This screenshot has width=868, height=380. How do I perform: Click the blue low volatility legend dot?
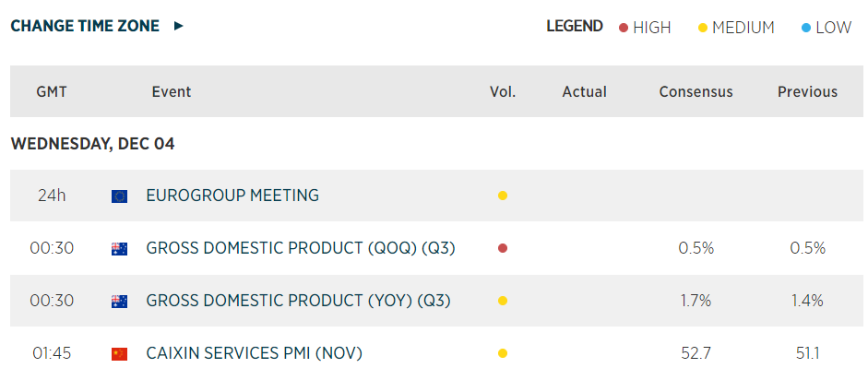(806, 28)
